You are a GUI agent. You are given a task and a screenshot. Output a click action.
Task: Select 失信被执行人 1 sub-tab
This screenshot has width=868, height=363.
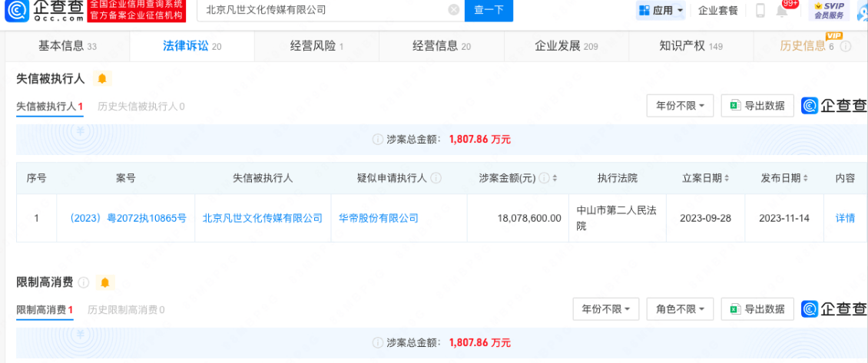click(x=50, y=106)
